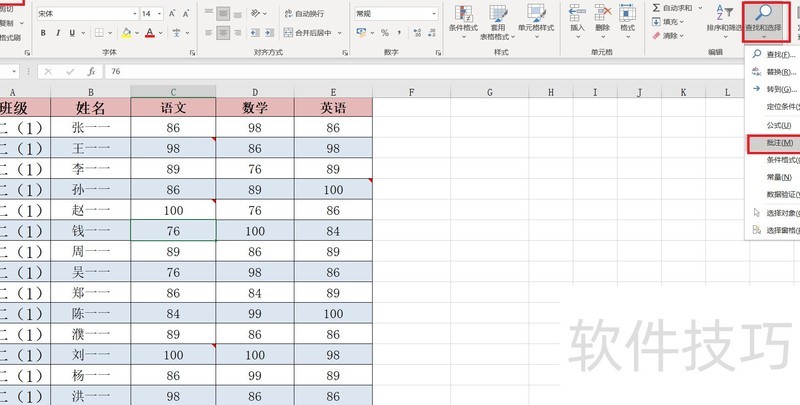Increase the cell indent
Viewport: 800px width, 405px height.
pos(269,33)
